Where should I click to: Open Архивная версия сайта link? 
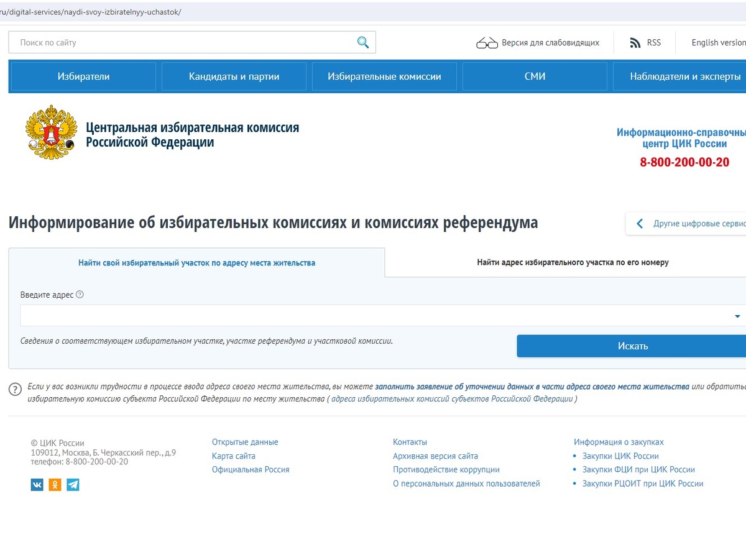(x=435, y=456)
